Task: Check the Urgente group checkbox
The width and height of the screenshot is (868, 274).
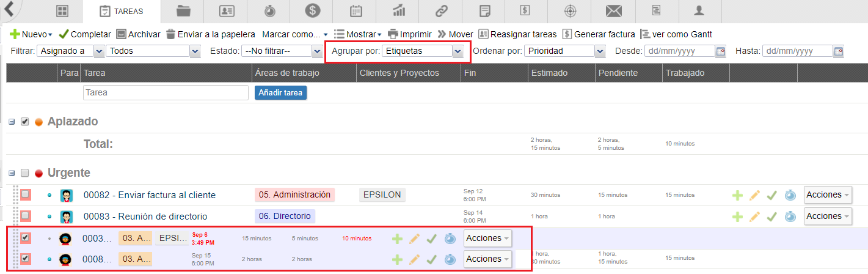Action: 25,173
